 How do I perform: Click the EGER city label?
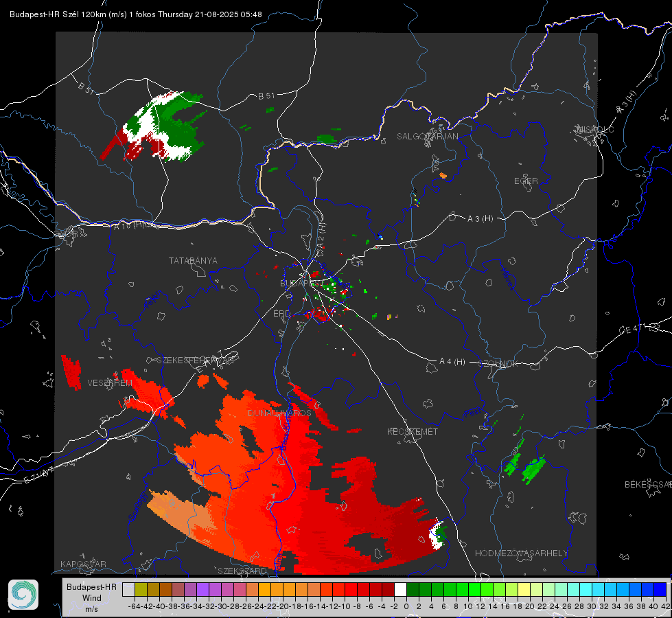pos(526,181)
